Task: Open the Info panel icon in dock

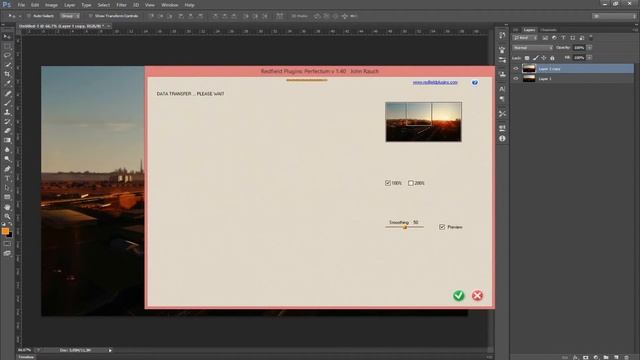Action: pos(502,139)
